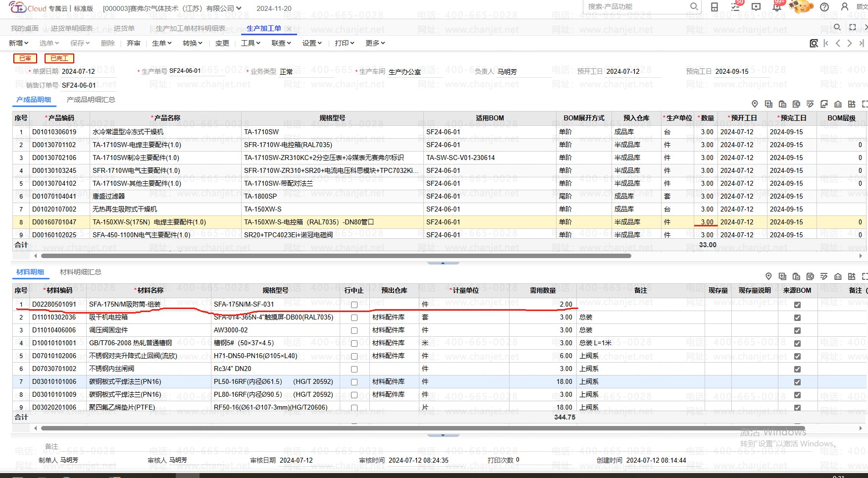Image resolution: width=868 pixels, height=478 pixels.
Task: Tick 行中止 checkbox for 吸干机电控箱 row
Action: tap(354, 318)
